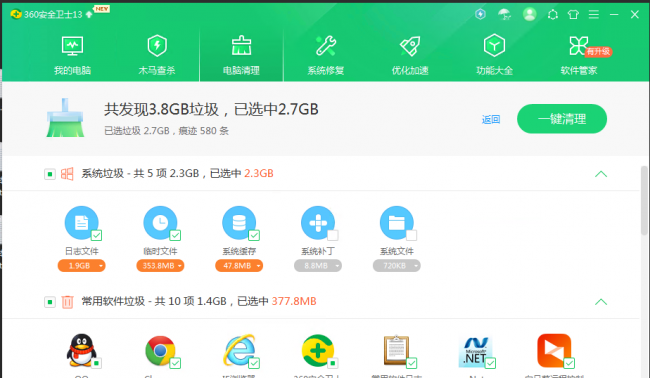The height and width of the screenshot is (378, 650).
Task: Toggle the 常用软件垃圾 group checkbox
Action: (50, 302)
